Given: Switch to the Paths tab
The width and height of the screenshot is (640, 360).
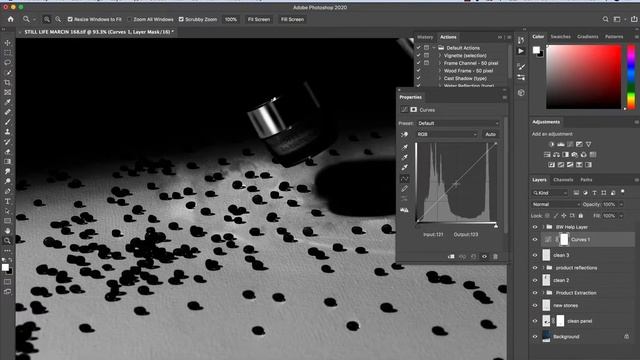Looking at the screenshot, I should point(586,180).
